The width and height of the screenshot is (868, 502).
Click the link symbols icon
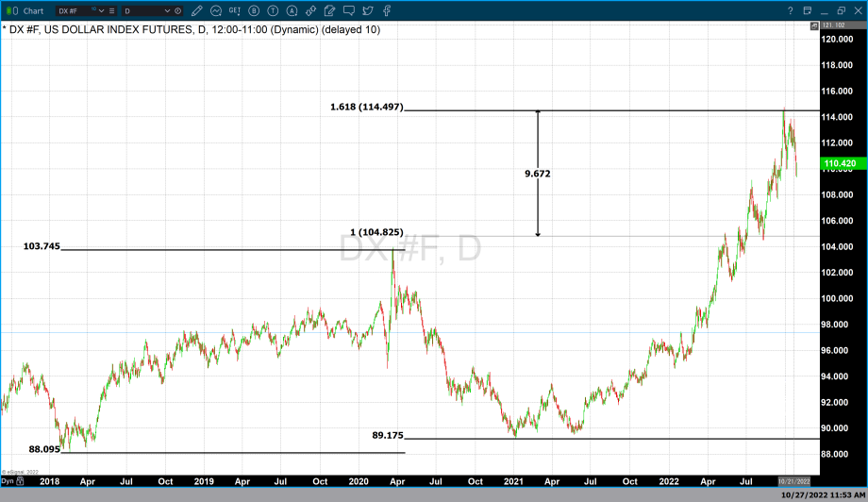(311, 10)
